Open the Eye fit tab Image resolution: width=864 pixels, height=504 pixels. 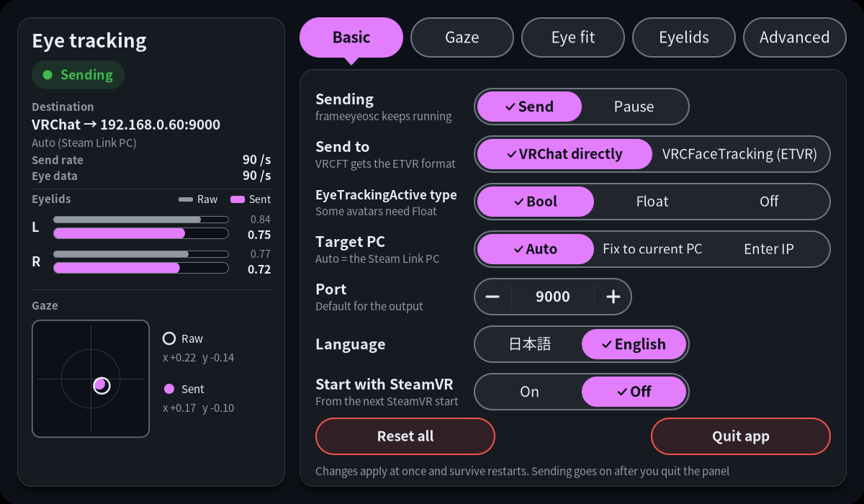(x=573, y=37)
